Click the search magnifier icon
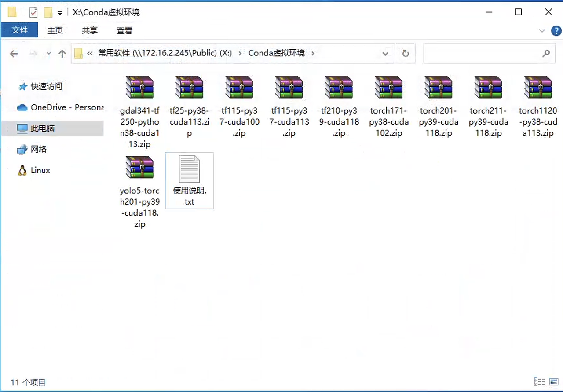Image resolution: width=563 pixels, height=392 pixels. pyautogui.click(x=546, y=54)
